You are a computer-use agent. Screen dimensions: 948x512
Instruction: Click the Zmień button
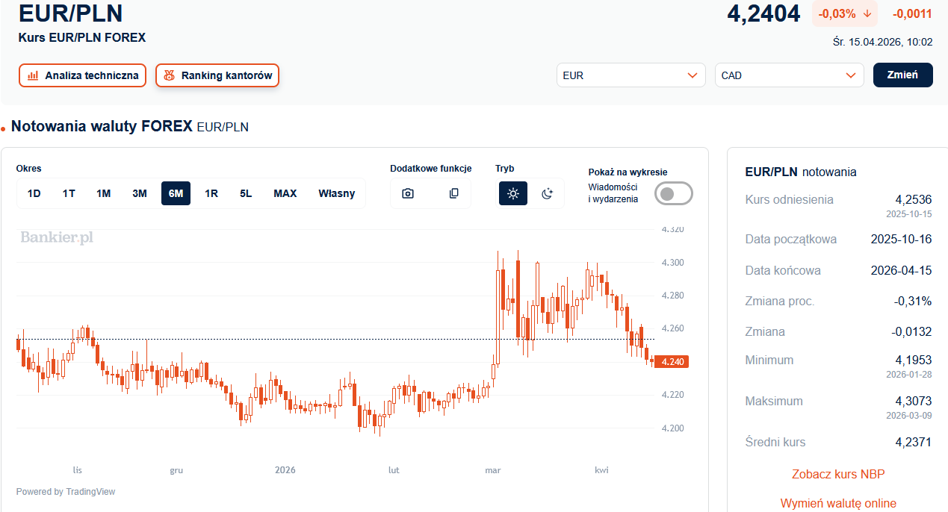903,75
